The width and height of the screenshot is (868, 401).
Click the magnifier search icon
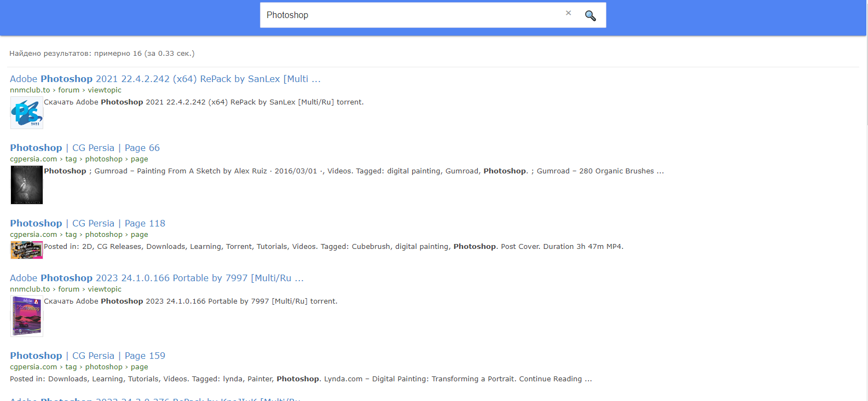click(x=590, y=15)
